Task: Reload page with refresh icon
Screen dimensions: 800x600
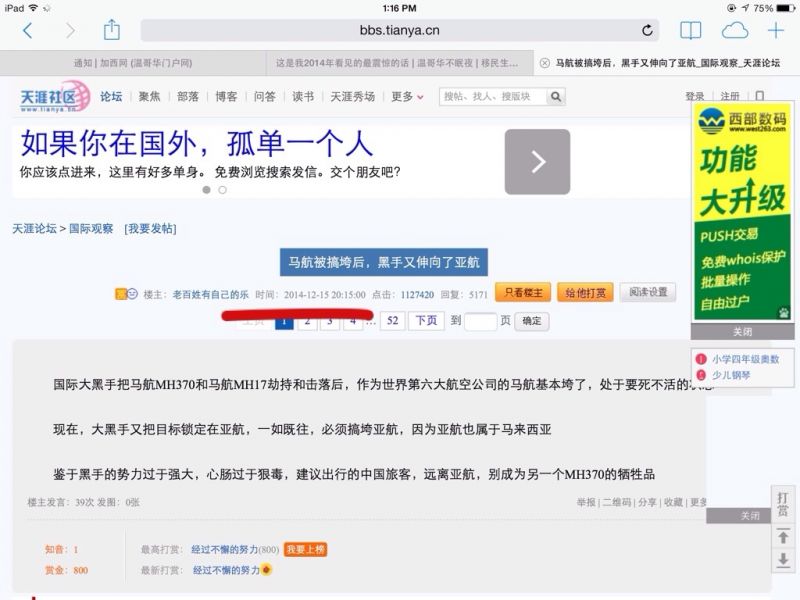Action: pos(647,31)
